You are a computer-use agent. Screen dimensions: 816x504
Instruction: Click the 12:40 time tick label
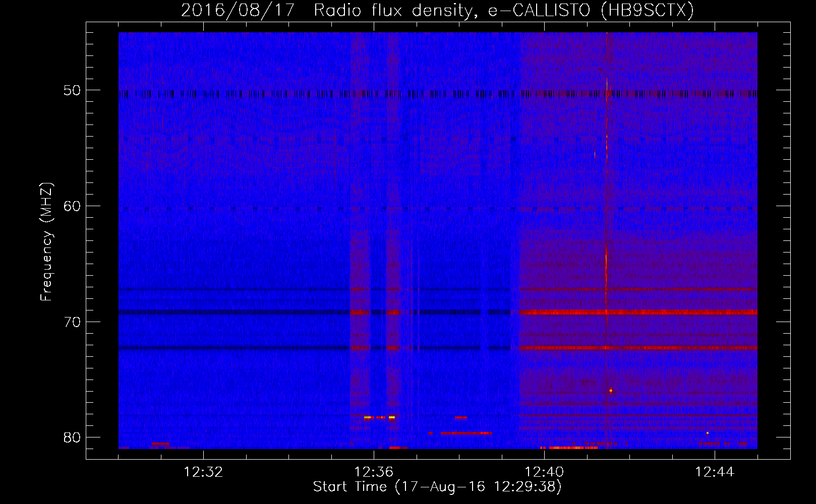544,472
